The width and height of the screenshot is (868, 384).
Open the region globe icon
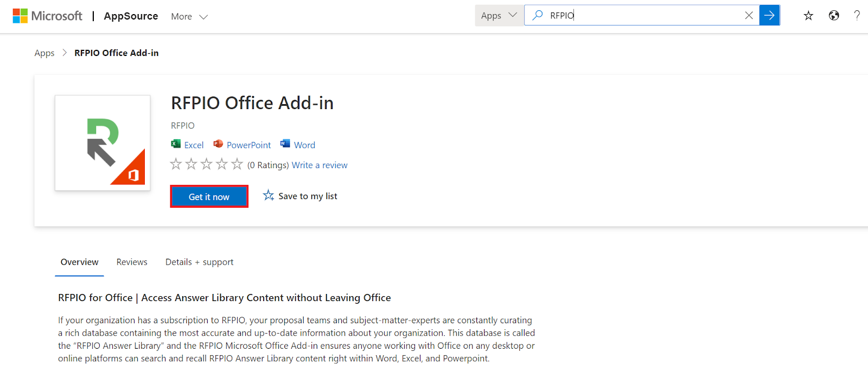(834, 16)
